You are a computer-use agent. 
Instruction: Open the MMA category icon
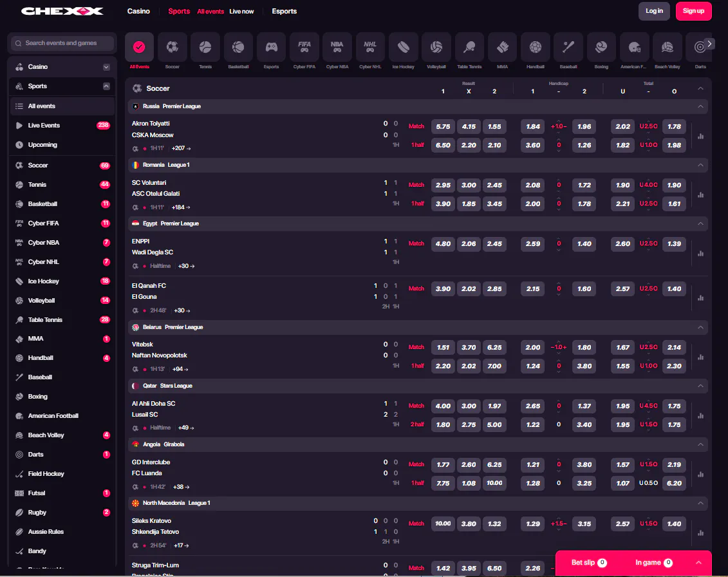click(x=502, y=47)
